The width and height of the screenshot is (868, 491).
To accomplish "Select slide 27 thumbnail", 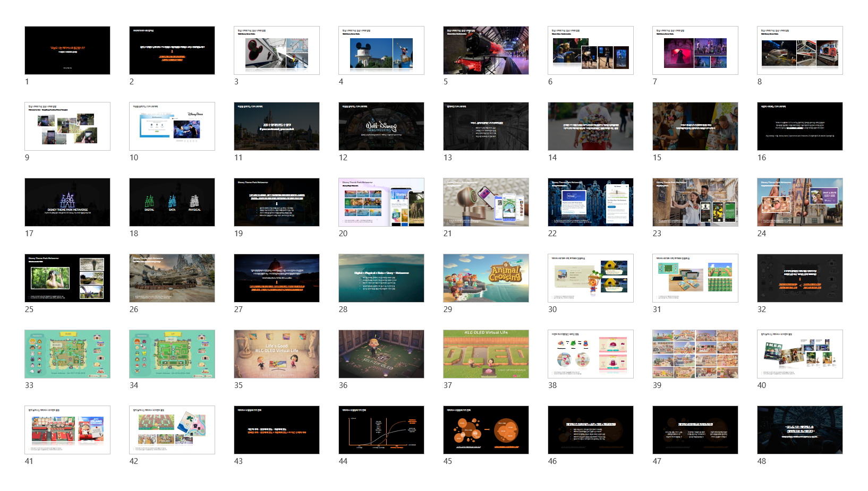I will (x=277, y=278).
